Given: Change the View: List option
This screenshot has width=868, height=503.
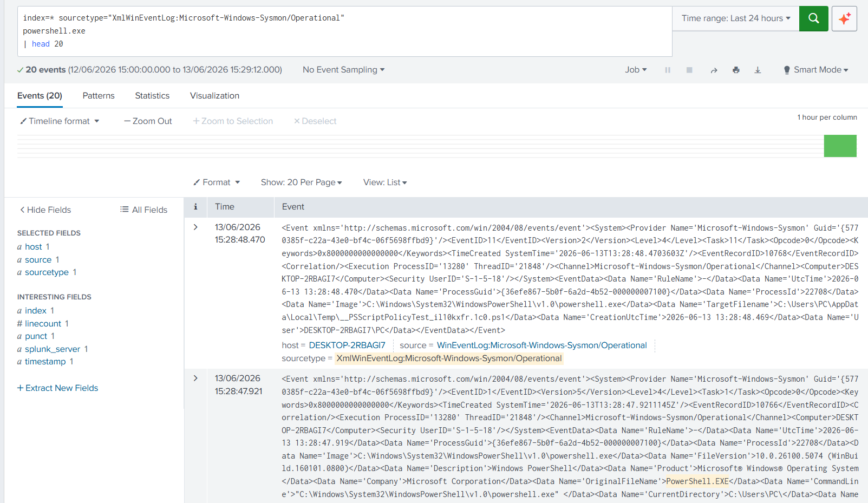Looking at the screenshot, I should point(385,182).
